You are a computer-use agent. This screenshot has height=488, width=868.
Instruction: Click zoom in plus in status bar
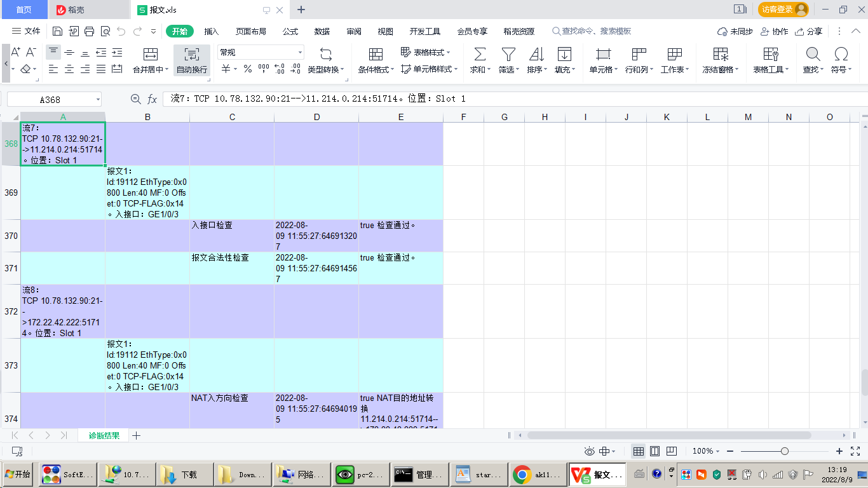pos(839,451)
